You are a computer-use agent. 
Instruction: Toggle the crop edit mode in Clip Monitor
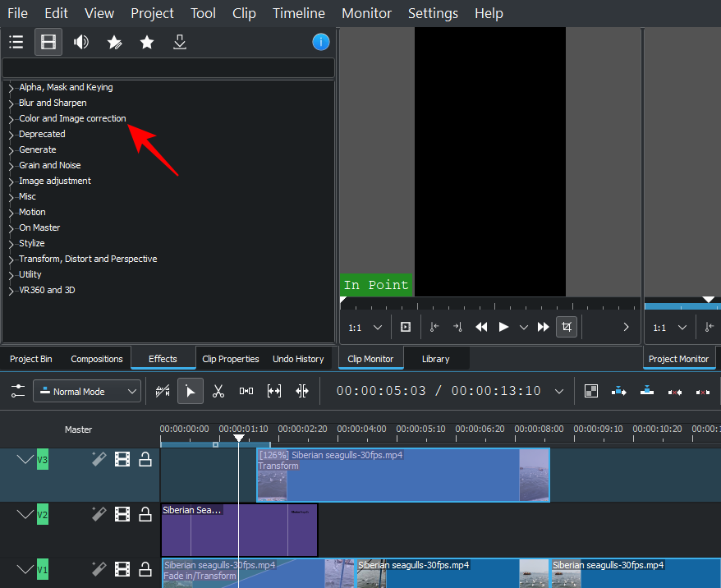click(x=566, y=327)
